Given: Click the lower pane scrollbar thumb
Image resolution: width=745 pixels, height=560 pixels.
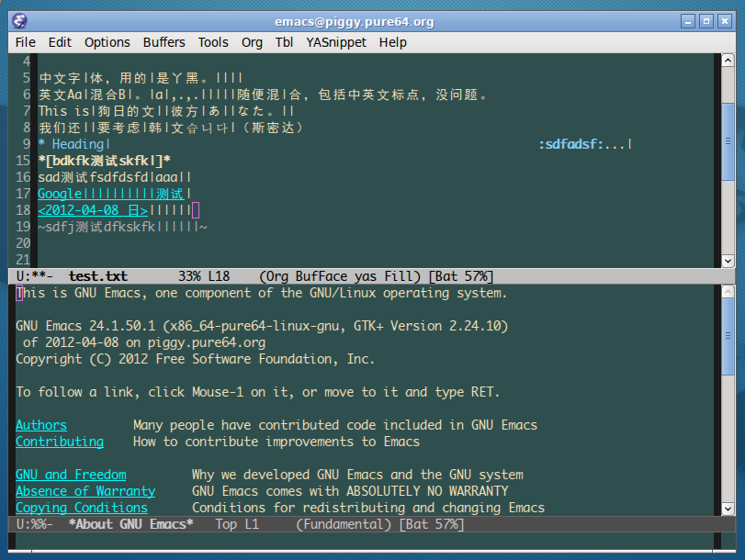Looking at the screenshot, I should (728, 336).
